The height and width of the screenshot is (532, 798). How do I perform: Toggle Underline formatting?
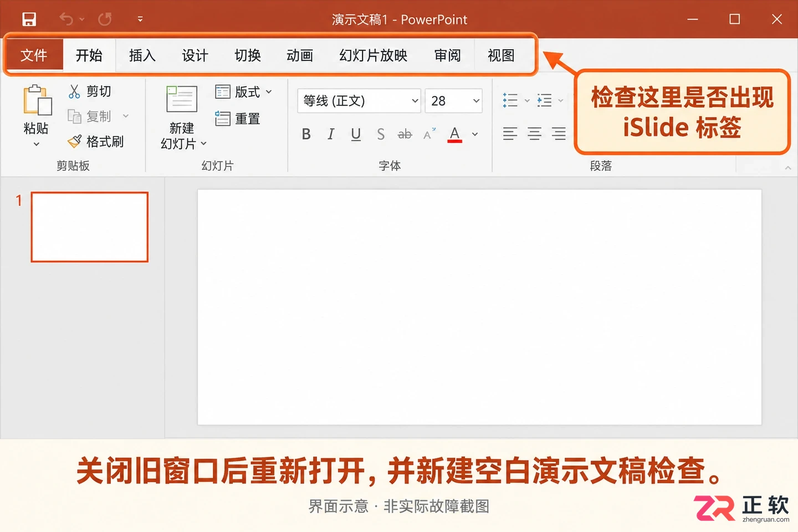[x=356, y=134]
